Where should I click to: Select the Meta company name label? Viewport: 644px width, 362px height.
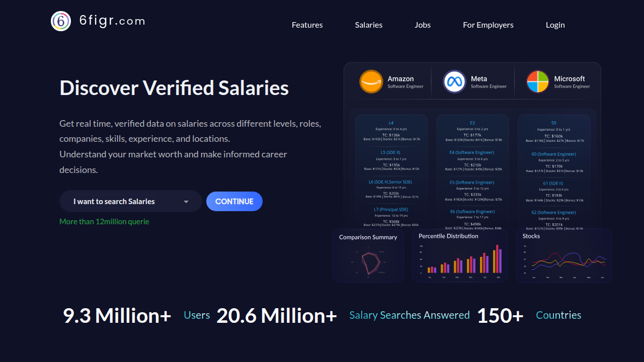click(x=479, y=79)
